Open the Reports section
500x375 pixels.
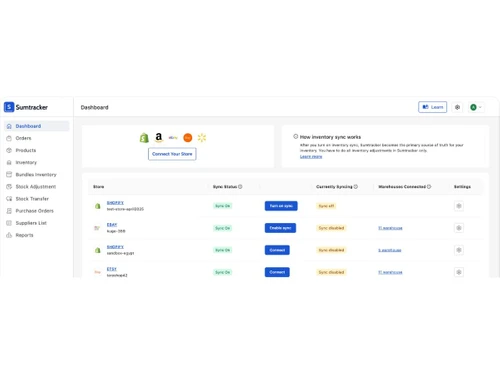[x=24, y=235]
